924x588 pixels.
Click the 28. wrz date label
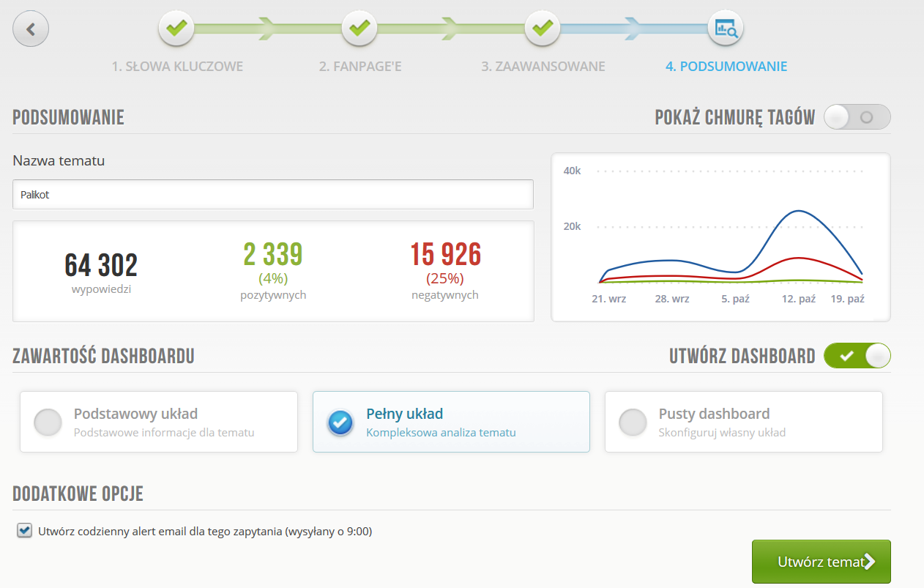(x=672, y=299)
